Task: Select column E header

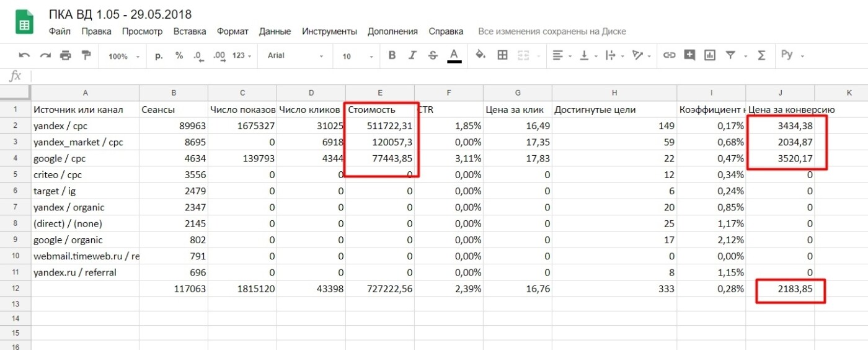Action: click(379, 92)
